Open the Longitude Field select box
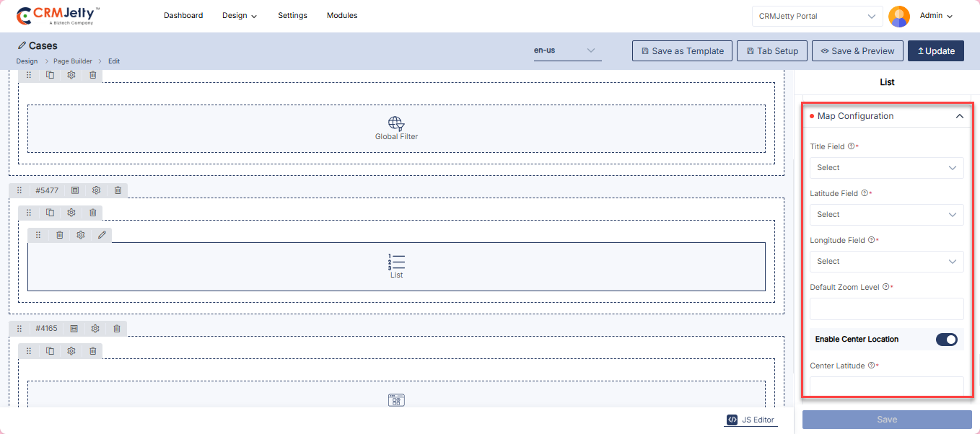Image resolution: width=980 pixels, height=434 pixels. point(886,262)
